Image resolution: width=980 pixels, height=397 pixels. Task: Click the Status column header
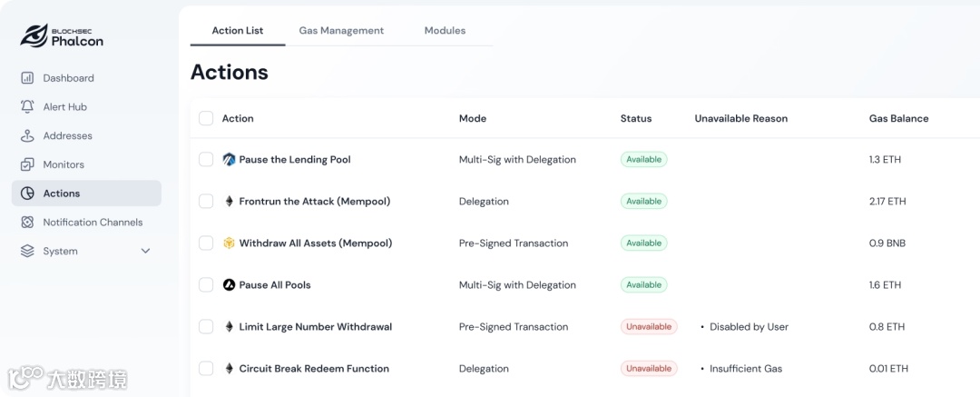tap(636, 118)
